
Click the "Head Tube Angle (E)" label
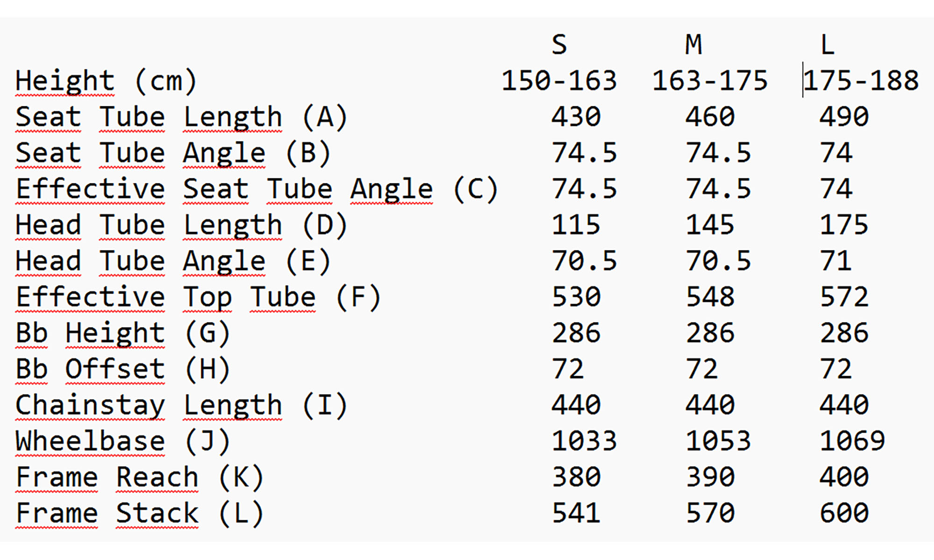coord(173,261)
